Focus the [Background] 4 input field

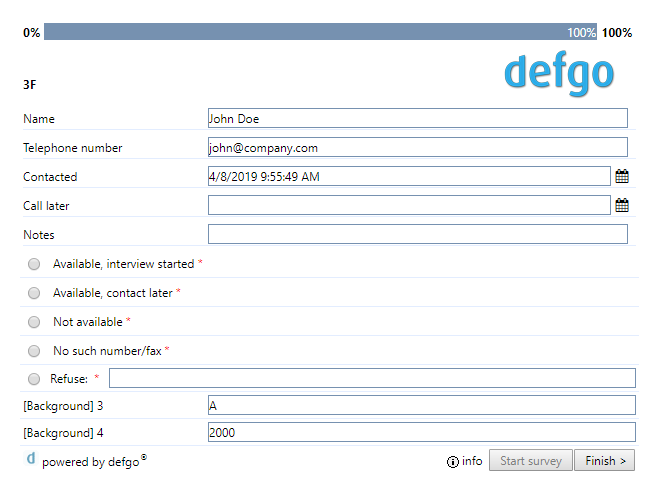tap(422, 432)
